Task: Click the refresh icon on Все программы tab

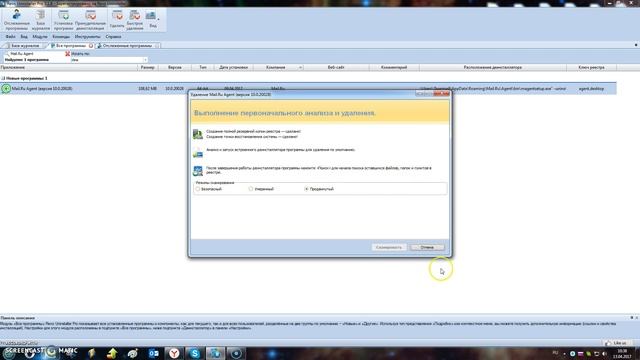Action: (x=91, y=46)
